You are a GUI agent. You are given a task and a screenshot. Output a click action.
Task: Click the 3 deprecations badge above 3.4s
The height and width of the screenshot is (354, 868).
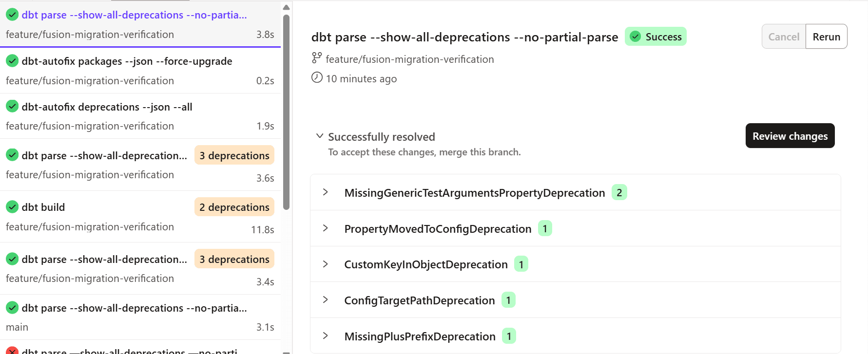(234, 259)
